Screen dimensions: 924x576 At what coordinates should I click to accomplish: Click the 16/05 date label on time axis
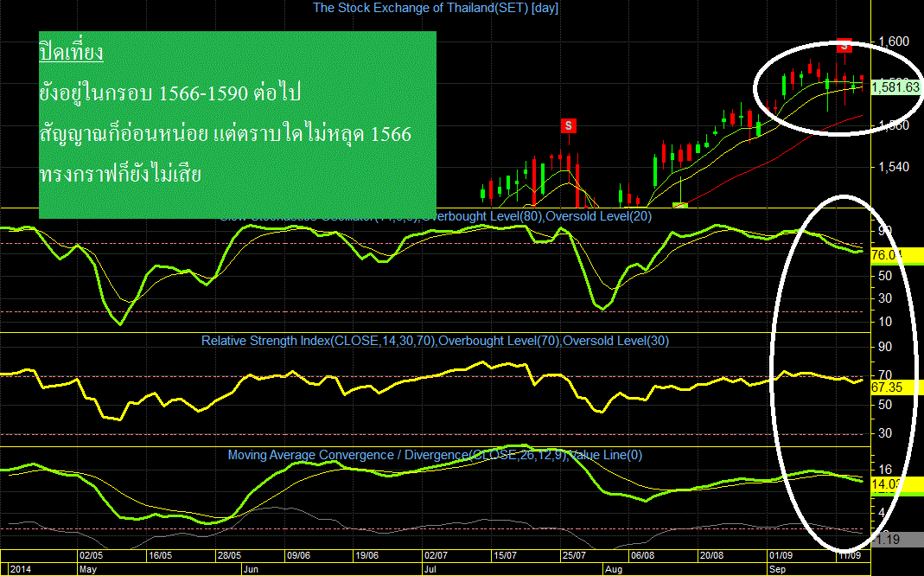(x=160, y=555)
